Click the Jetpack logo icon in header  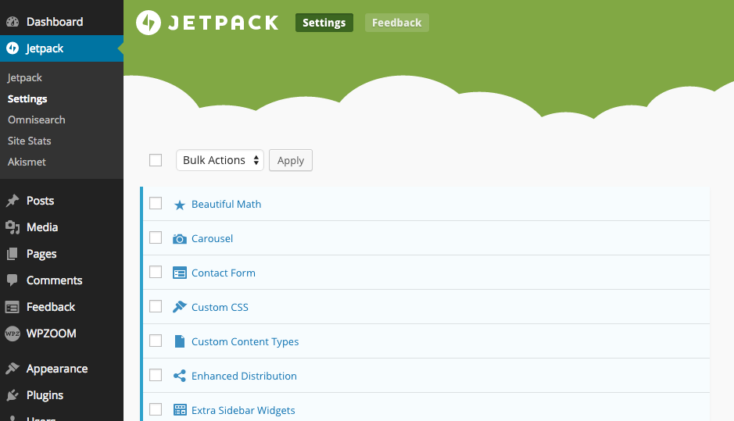(x=148, y=22)
